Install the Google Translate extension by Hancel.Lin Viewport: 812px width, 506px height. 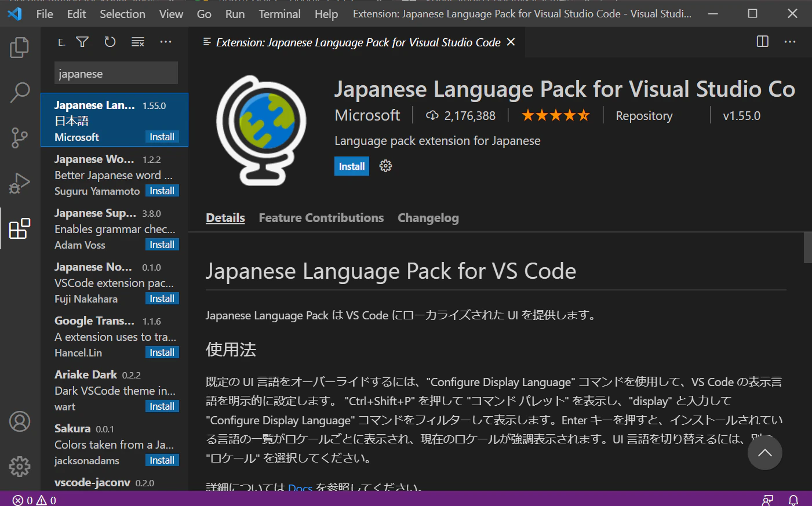click(x=162, y=352)
